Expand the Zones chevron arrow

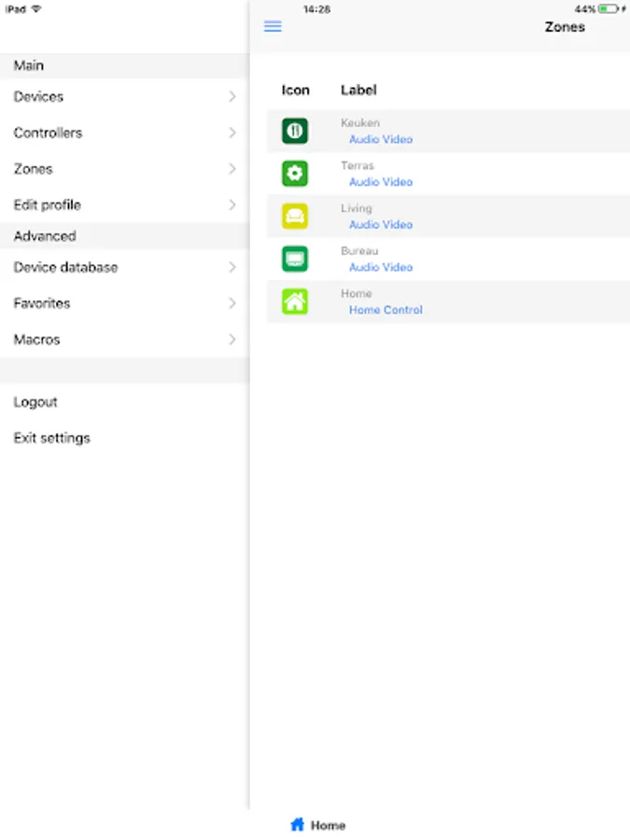coord(232,169)
